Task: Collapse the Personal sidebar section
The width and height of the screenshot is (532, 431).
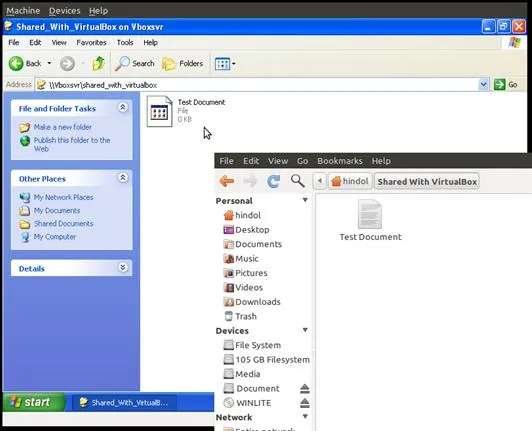Action: pyautogui.click(x=305, y=200)
